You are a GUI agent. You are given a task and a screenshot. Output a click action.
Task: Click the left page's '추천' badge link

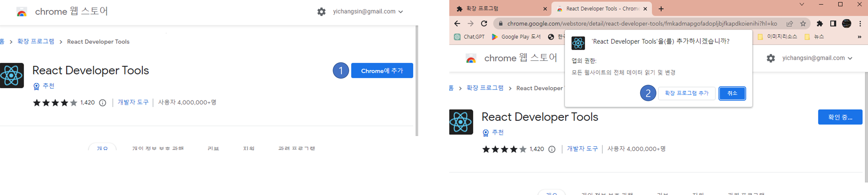coord(44,86)
